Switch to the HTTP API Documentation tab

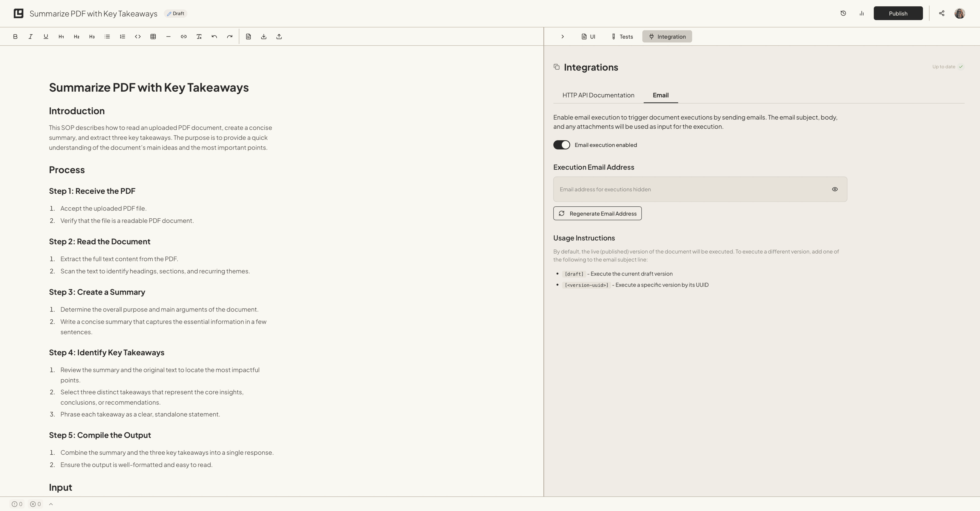598,95
